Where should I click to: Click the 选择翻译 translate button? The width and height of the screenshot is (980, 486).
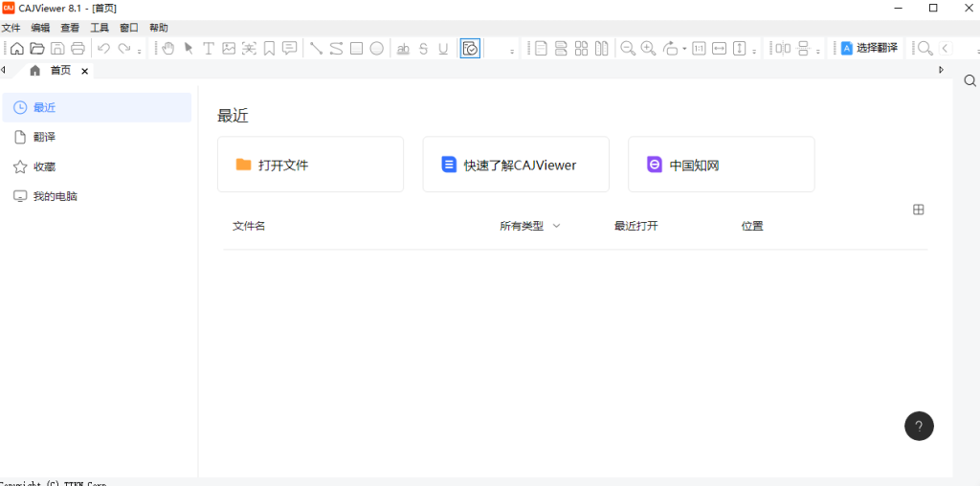(x=869, y=48)
